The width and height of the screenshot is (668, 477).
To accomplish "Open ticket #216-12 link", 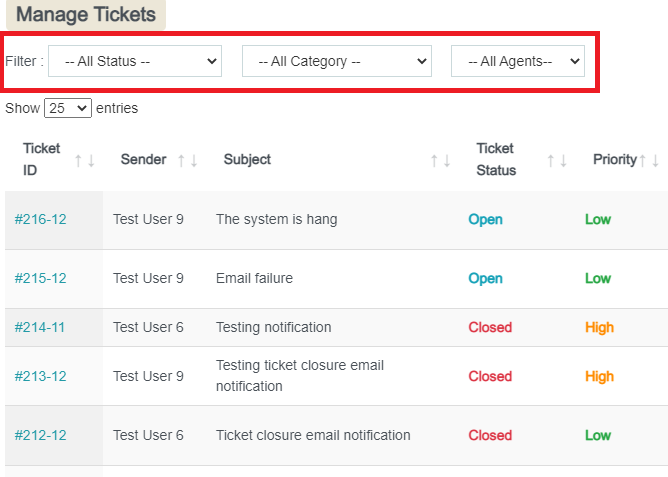I will coord(40,219).
